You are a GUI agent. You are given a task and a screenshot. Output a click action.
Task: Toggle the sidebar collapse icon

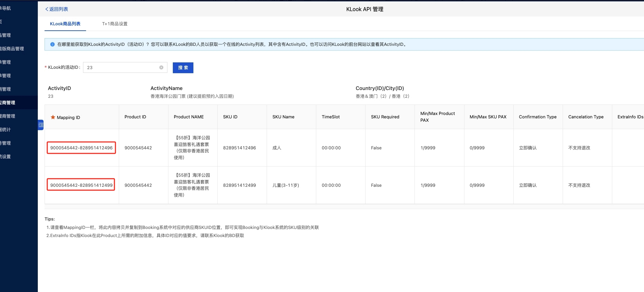click(x=41, y=125)
